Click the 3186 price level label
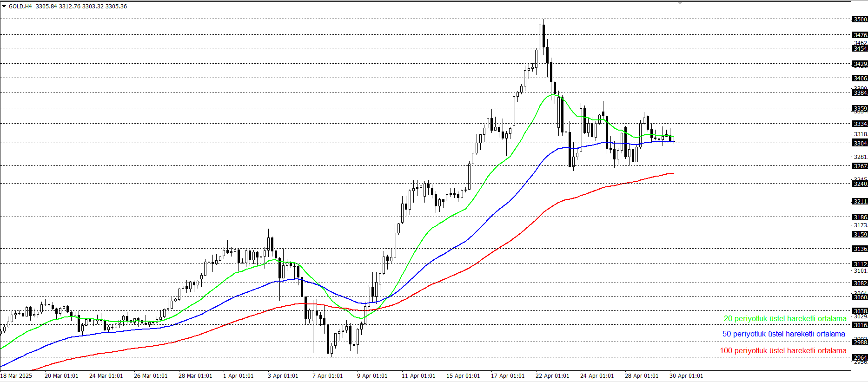868x382 pixels. (860, 217)
